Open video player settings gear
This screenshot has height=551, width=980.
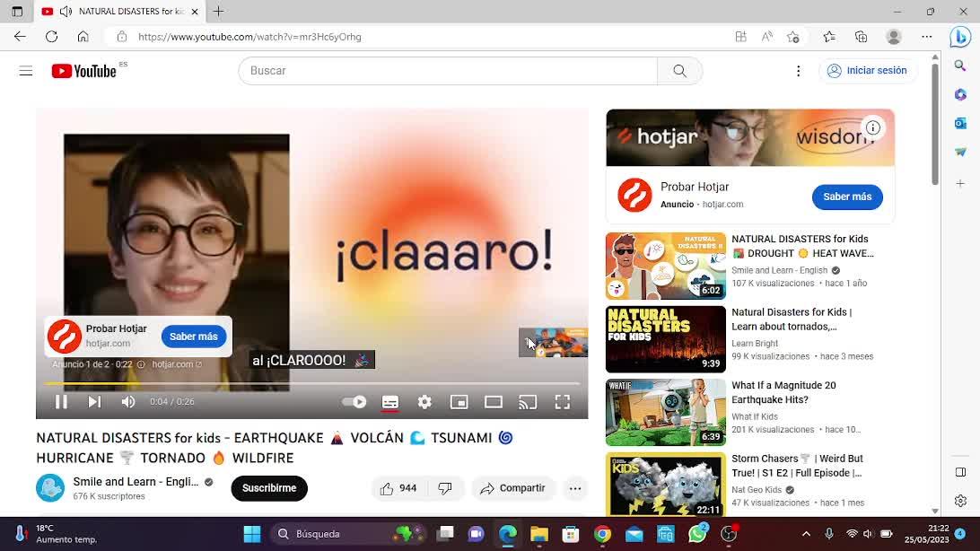click(x=424, y=402)
